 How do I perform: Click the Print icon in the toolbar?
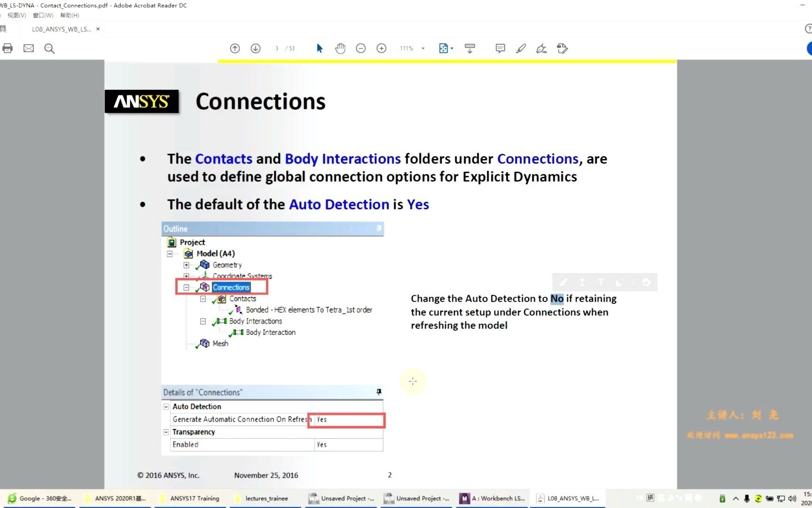[8, 48]
